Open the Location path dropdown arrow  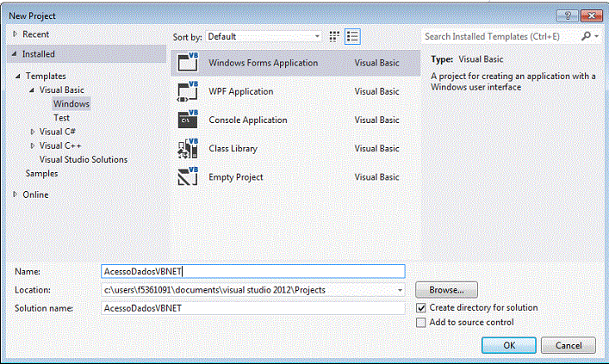pyautogui.click(x=400, y=290)
